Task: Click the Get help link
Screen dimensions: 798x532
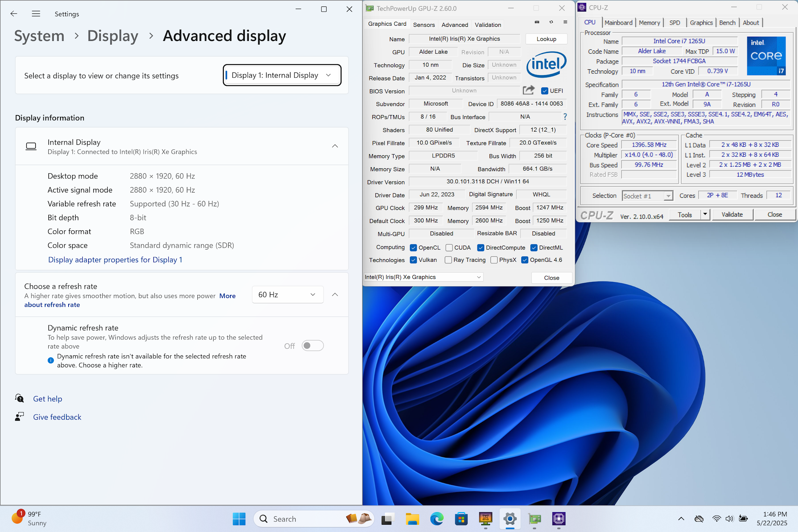Action: [x=48, y=399]
